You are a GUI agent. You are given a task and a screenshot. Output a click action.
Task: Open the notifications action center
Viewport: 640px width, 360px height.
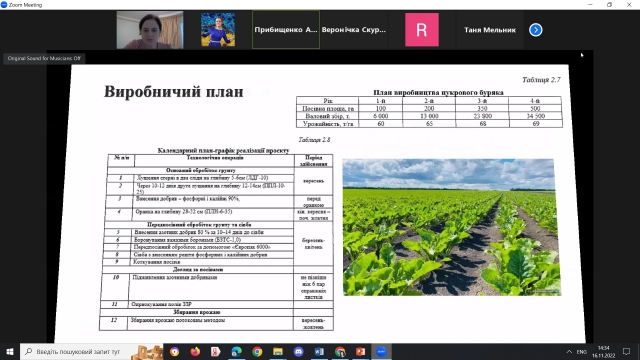pyautogui.click(x=626, y=352)
